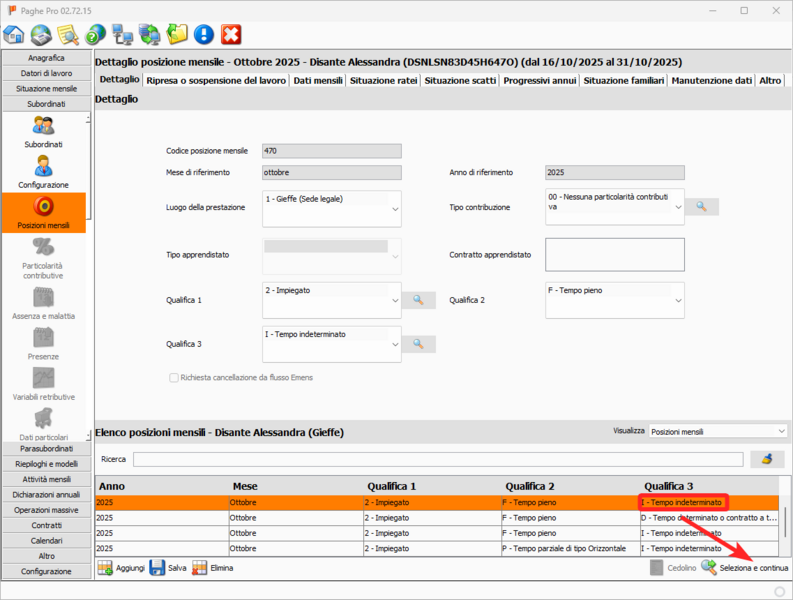This screenshot has height=600, width=793.
Task: Click the clear search icon beside Ricerca
Action: click(767, 459)
